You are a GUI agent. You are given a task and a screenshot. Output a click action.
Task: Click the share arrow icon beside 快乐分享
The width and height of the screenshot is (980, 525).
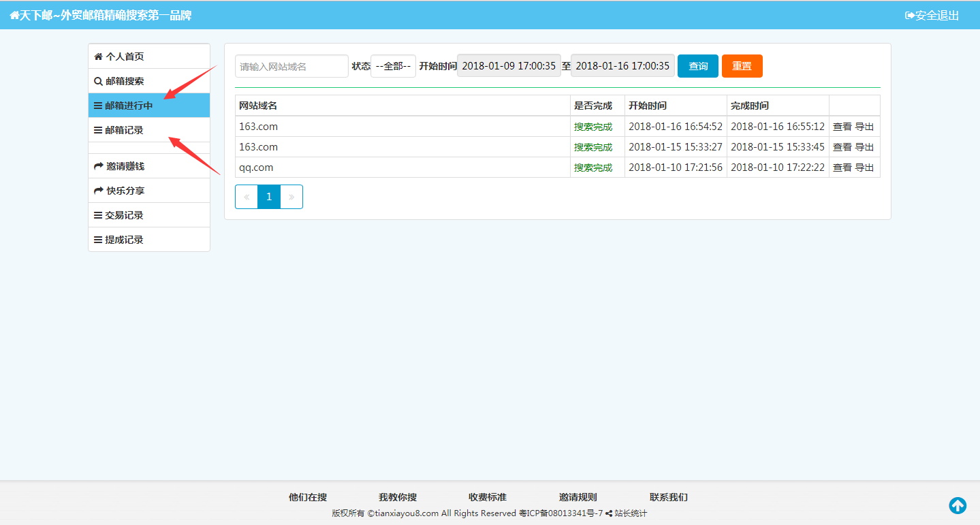pyautogui.click(x=98, y=191)
